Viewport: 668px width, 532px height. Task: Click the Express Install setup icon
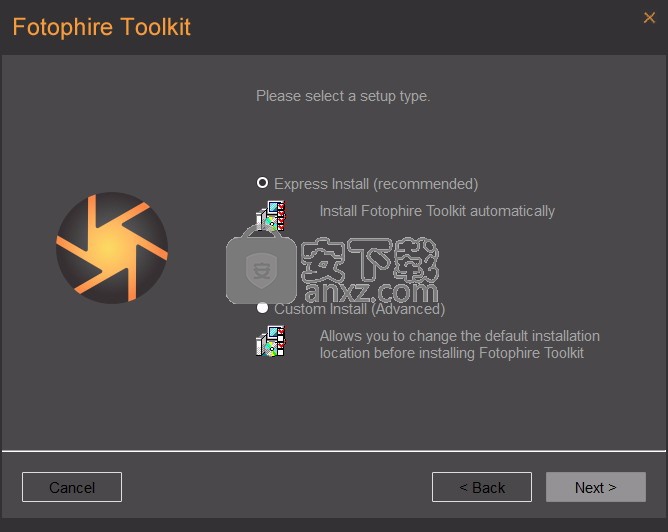[271, 216]
